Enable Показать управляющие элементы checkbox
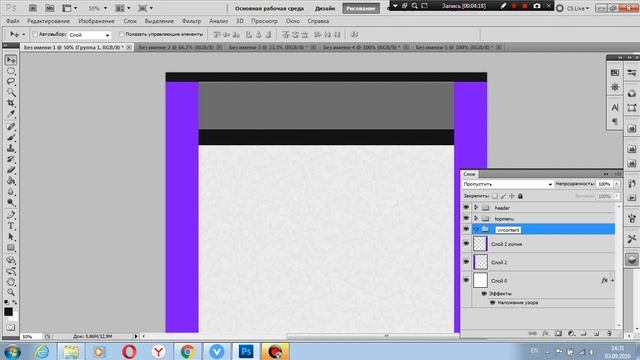Image resolution: width=640 pixels, height=360 pixels. [x=121, y=34]
